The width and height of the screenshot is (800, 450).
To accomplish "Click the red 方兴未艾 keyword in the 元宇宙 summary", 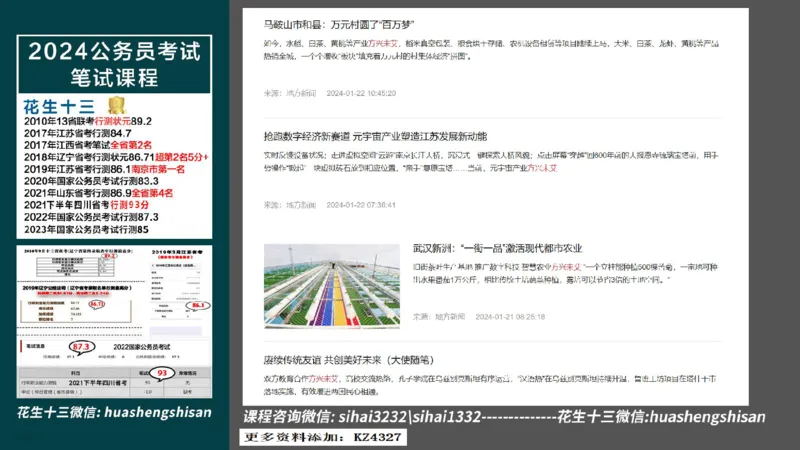I will [x=542, y=168].
